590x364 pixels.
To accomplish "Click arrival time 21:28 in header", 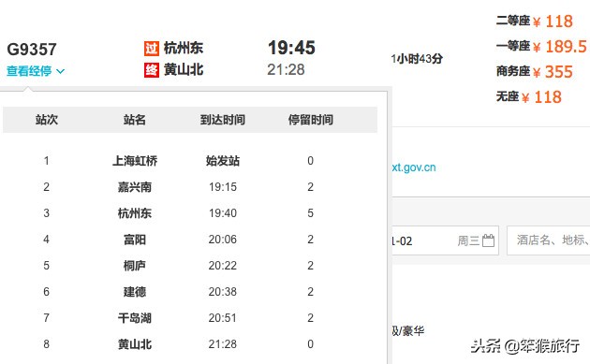I will tap(286, 69).
